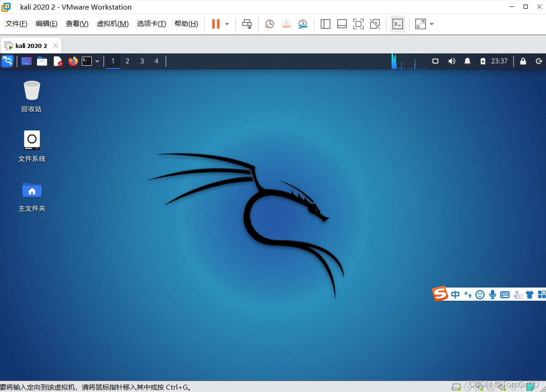Pause the virtual machine with the orange pause button
This screenshot has height=392, width=546.
pos(216,24)
